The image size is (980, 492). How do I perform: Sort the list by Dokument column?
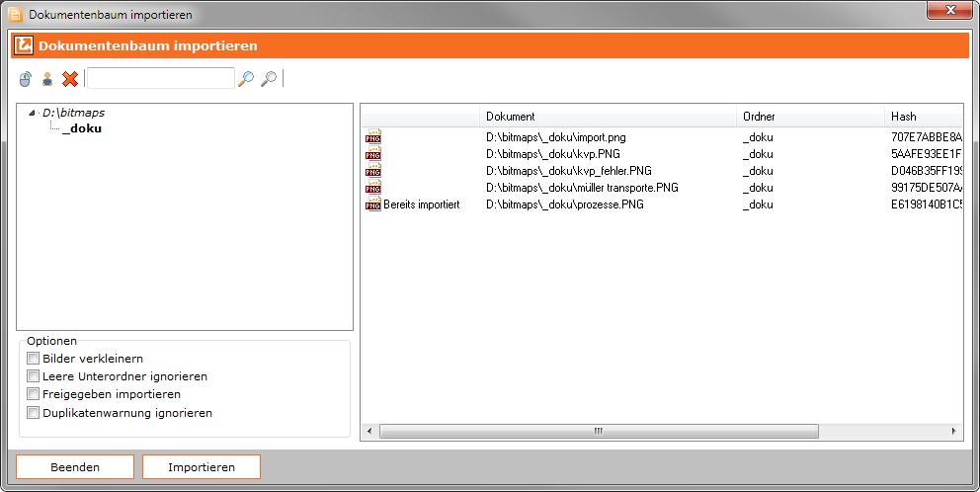[608, 117]
